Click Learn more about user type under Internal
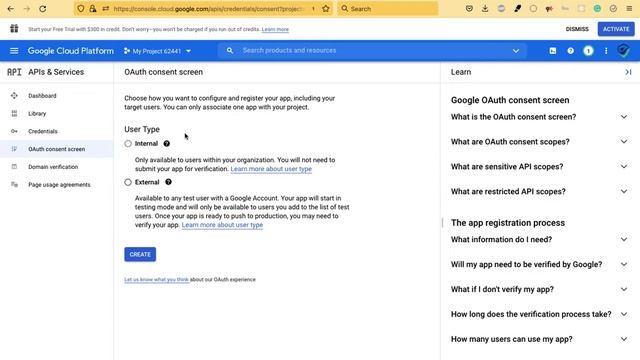640x360 pixels. pos(271,169)
